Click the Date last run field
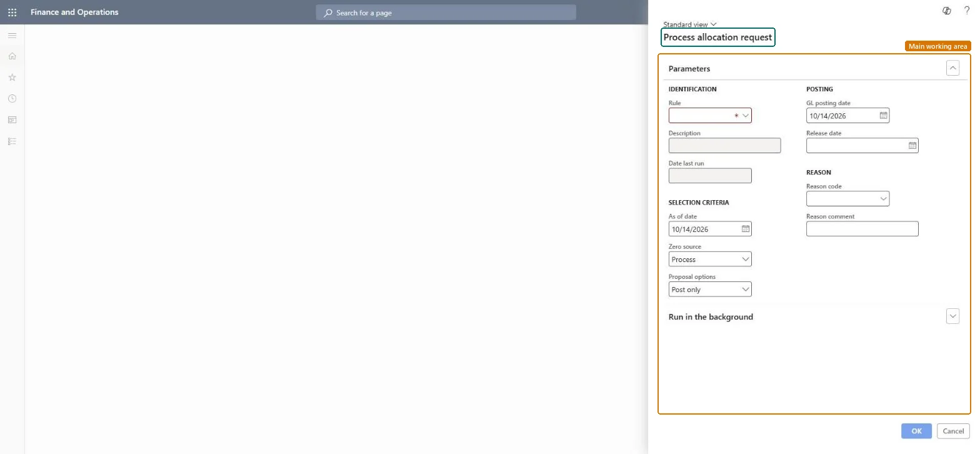This screenshot has height=454, width=980. click(710, 176)
